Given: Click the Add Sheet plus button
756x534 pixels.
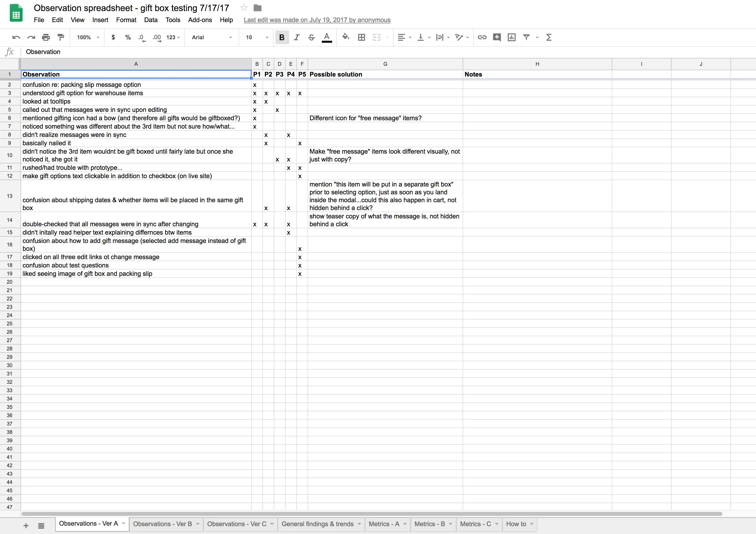Looking at the screenshot, I should point(26,526).
